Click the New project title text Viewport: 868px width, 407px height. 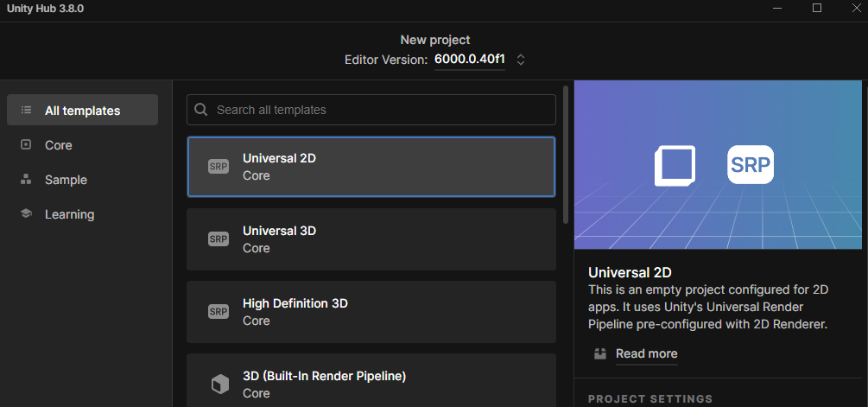(435, 40)
